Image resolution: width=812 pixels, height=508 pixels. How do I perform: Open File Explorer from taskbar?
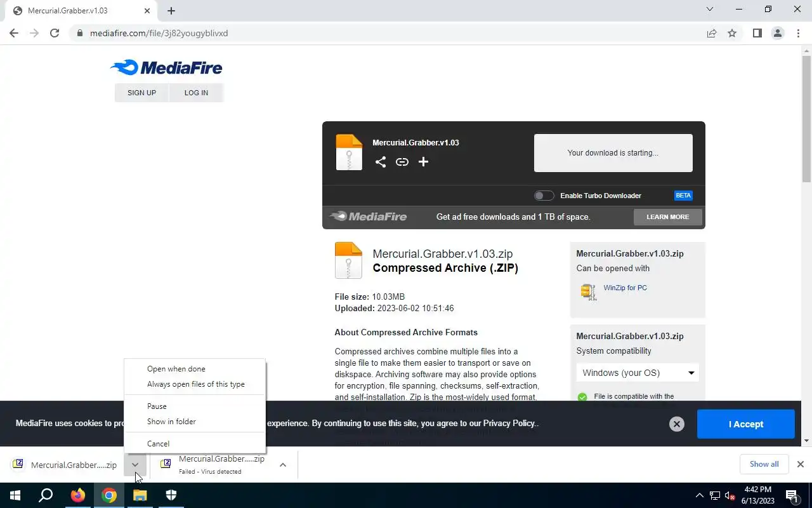140,495
